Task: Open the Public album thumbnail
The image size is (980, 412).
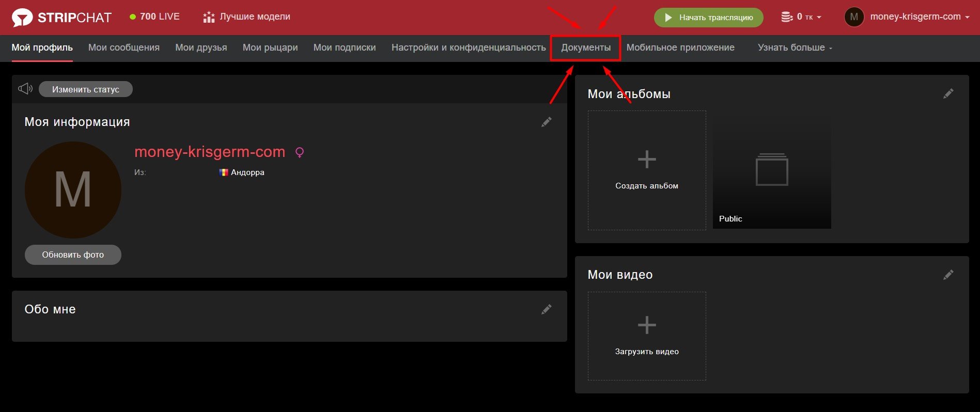Action: (x=772, y=170)
